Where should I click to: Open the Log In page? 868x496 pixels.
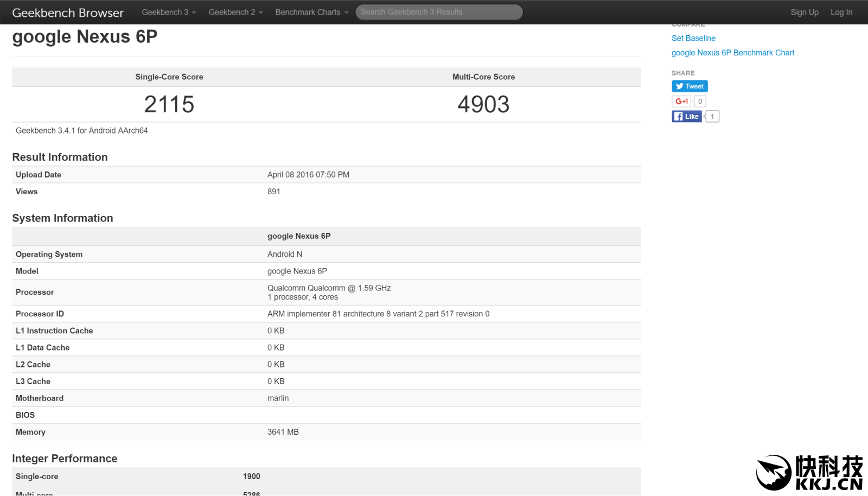click(x=841, y=12)
